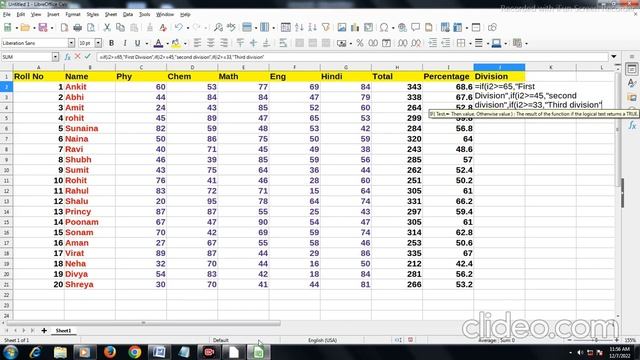Open the Function Wizard fx icon

67,57
